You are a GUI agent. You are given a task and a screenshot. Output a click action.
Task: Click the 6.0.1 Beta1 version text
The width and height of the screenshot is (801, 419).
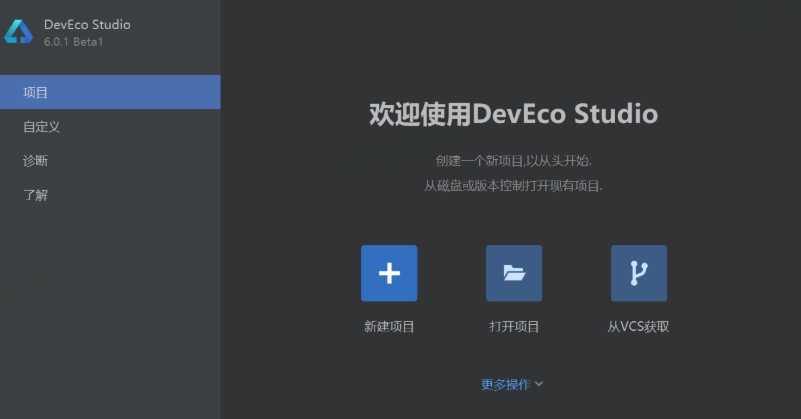coord(74,42)
